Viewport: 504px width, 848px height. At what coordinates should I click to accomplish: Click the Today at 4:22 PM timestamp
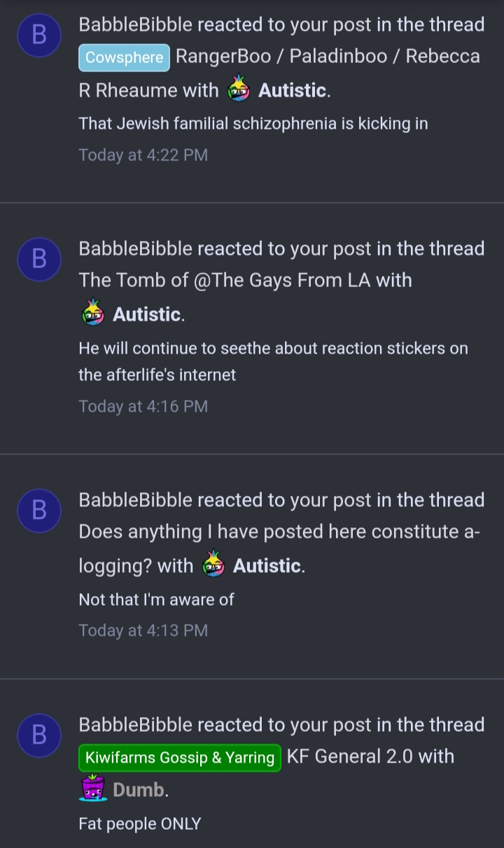coord(143,155)
